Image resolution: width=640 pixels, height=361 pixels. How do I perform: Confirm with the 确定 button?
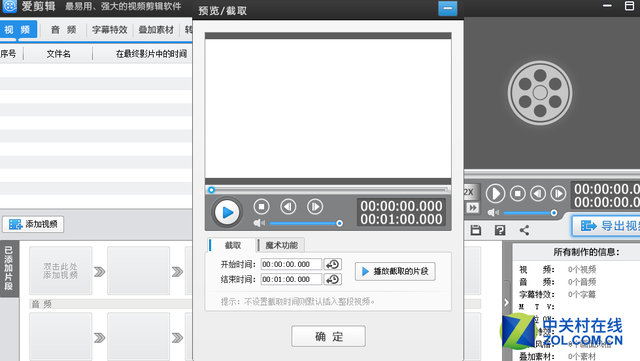click(328, 336)
